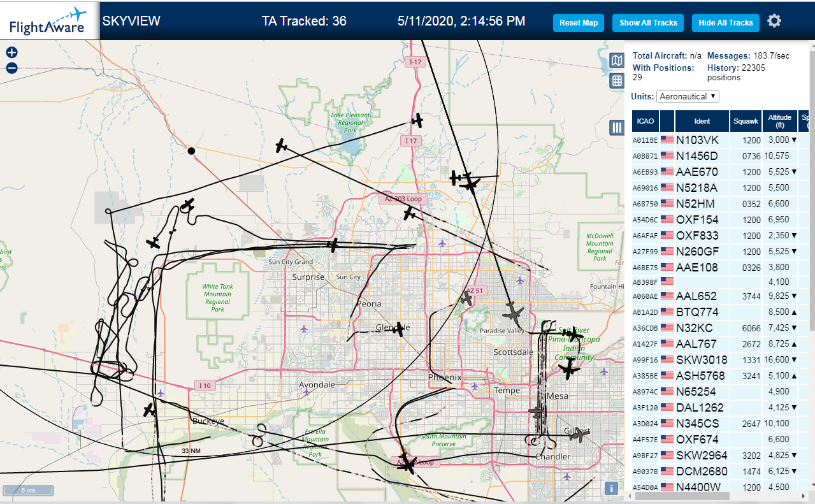Click US flag in DAL1262 row
The width and height of the screenshot is (815, 504).
point(667,408)
